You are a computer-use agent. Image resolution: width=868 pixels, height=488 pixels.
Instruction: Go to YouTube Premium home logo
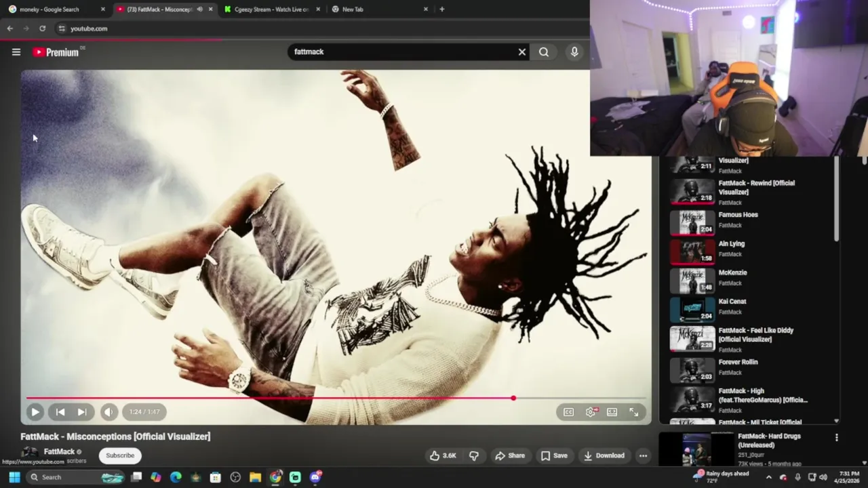click(x=56, y=52)
